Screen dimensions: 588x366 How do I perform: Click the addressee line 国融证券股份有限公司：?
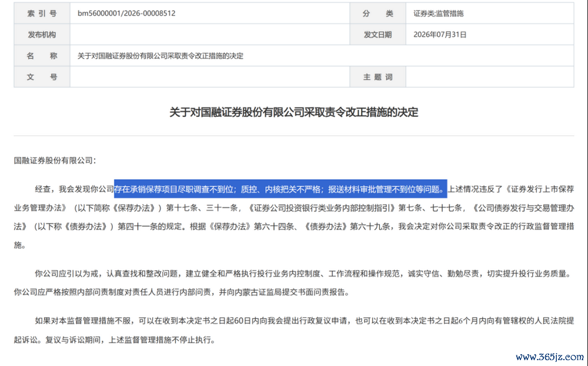[x=55, y=161]
